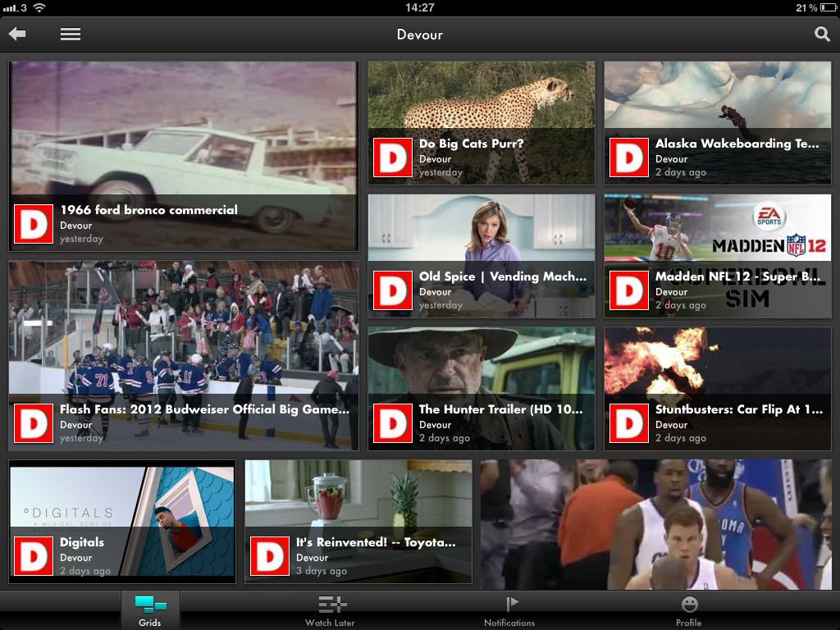Tap the back arrow icon

pyautogui.click(x=17, y=34)
